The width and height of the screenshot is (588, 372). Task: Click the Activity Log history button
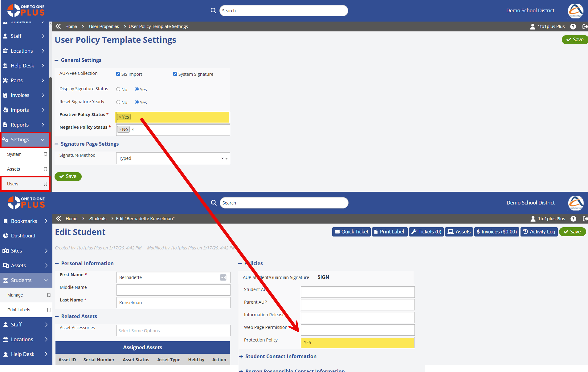[x=539, y=232]
